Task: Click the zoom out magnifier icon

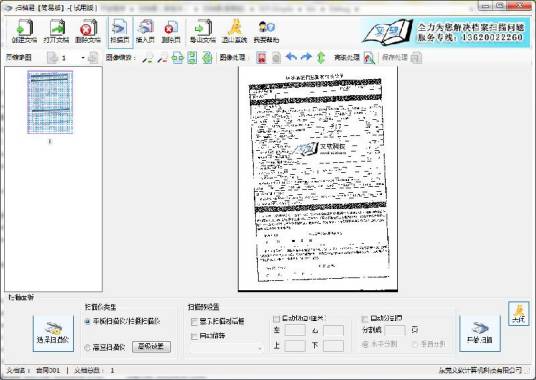Action: 162,58
